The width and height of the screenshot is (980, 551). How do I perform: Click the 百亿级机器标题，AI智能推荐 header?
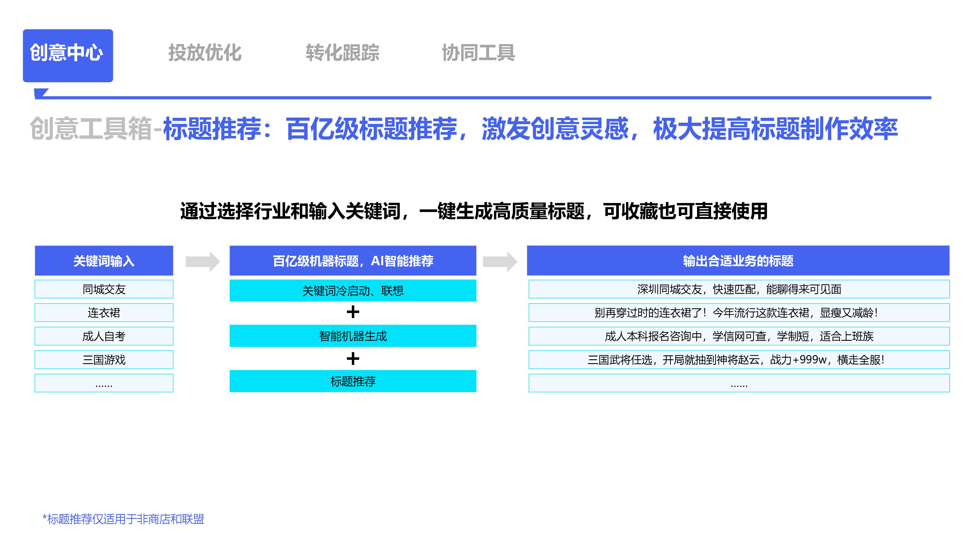tap(353, 261)
